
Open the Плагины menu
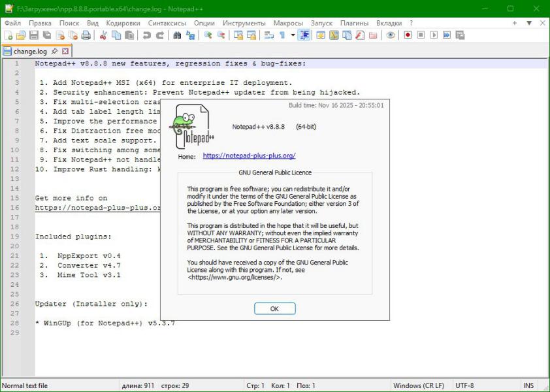click(372, 23)
